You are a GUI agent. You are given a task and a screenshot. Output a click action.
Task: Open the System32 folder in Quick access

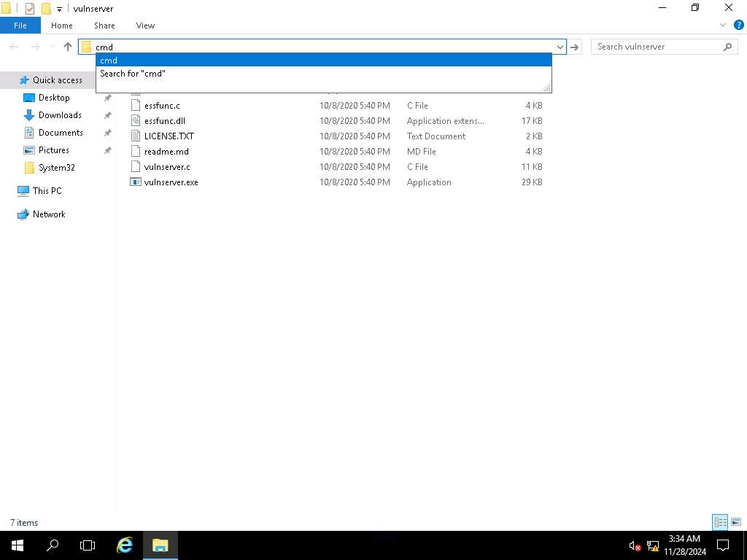coord(56,168)
